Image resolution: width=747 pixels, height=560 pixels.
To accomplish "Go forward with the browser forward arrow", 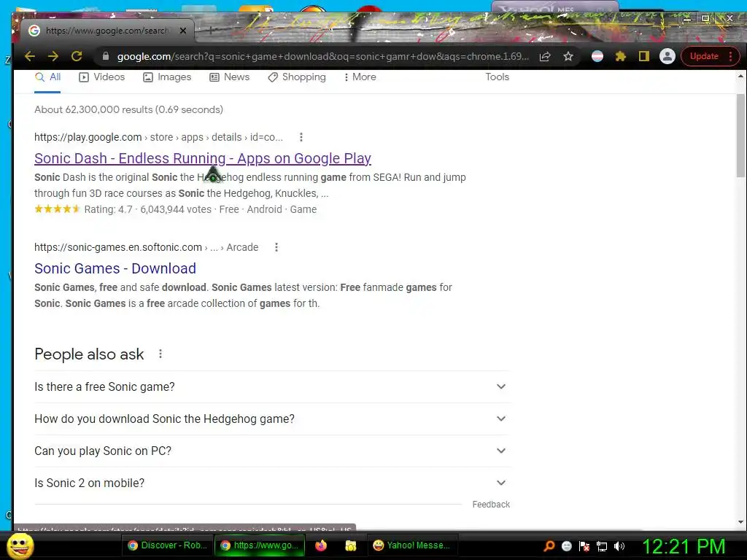I will pos(53,56).
